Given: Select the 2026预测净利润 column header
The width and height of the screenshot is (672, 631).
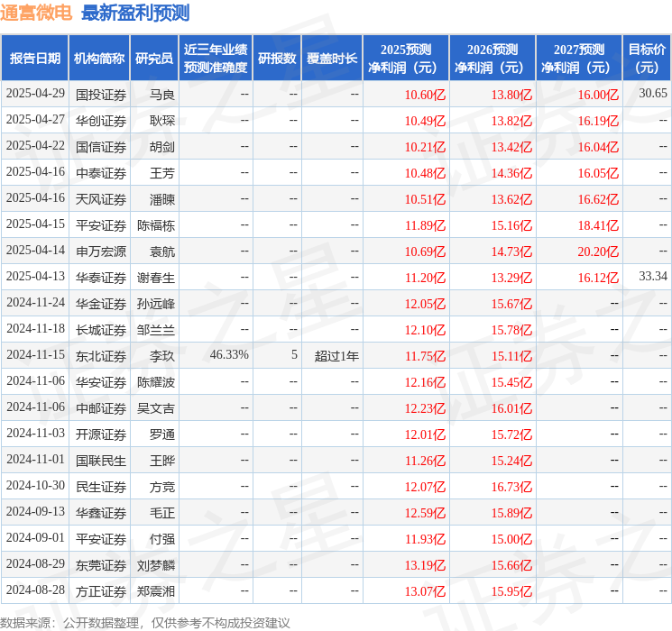Looking at the screenshot, I should click(492, 58).
